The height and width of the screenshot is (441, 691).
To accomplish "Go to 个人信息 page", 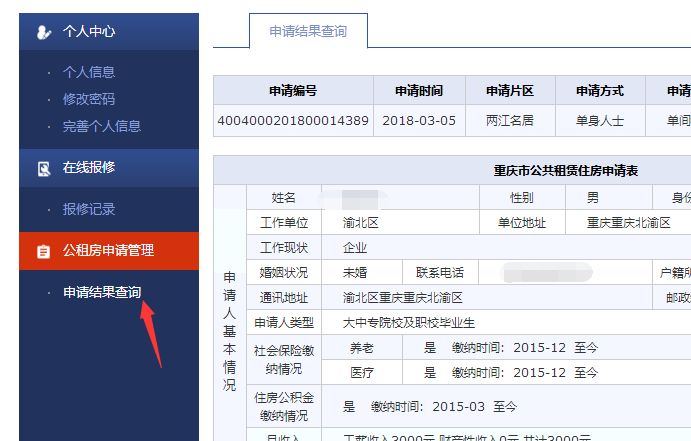I will 89,72.
